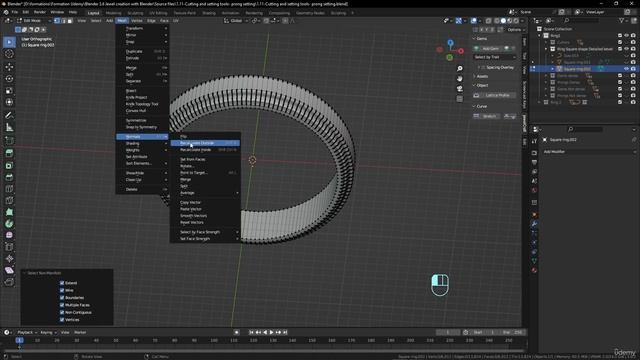Screen dimensions: 640x360
Task: Select the Loop Cut tool
Action: click(x=9, y=189)
